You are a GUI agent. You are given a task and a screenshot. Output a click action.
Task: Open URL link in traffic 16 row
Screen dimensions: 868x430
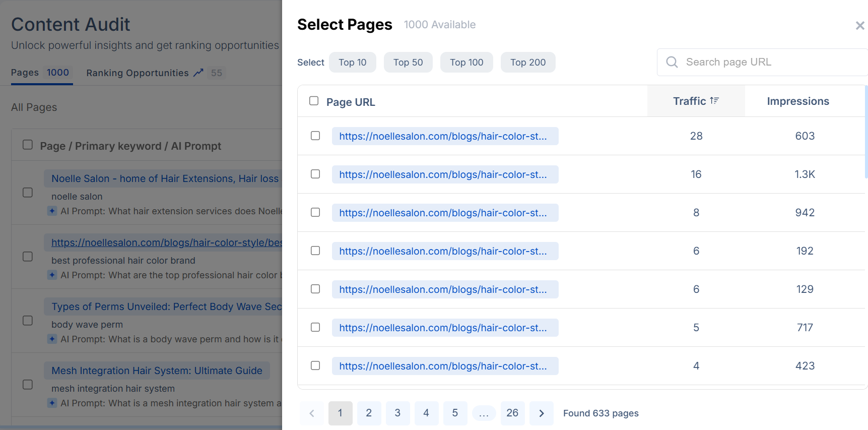point(445,174)
